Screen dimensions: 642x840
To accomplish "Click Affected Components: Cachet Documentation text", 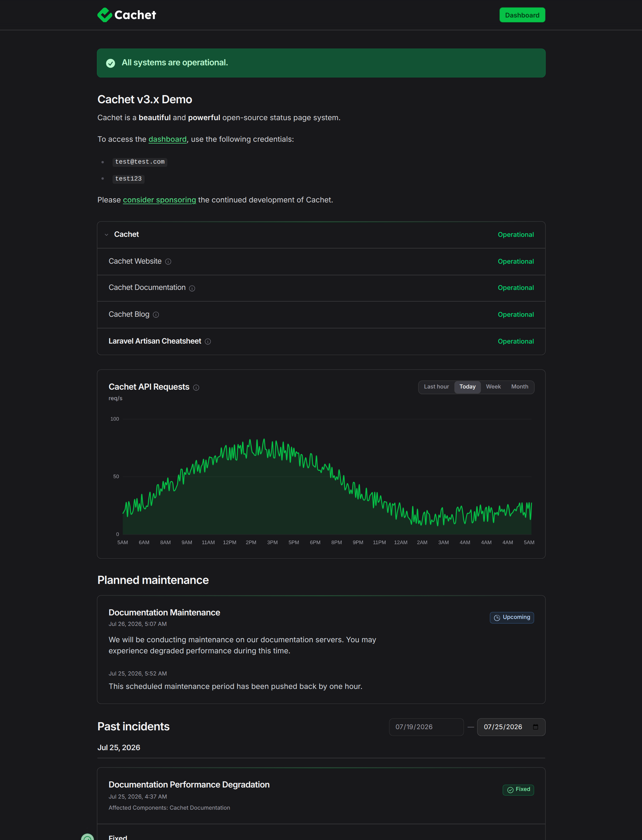I will click(169, 808).
